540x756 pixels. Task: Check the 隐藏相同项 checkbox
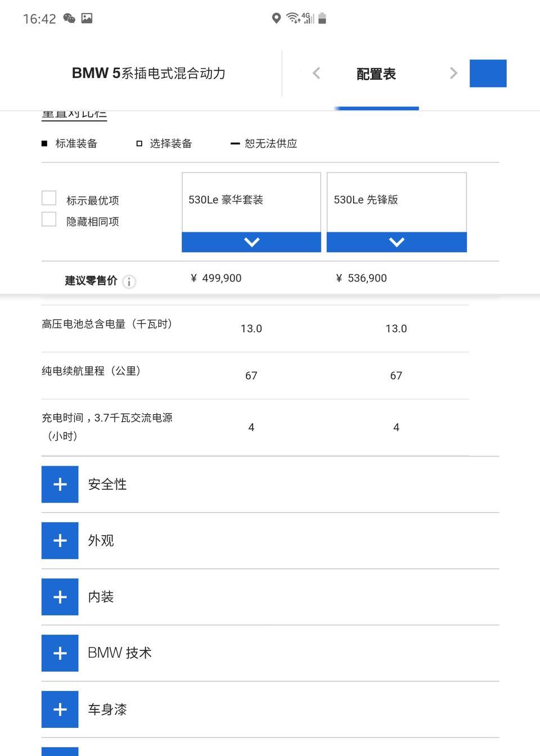(49, 219)
